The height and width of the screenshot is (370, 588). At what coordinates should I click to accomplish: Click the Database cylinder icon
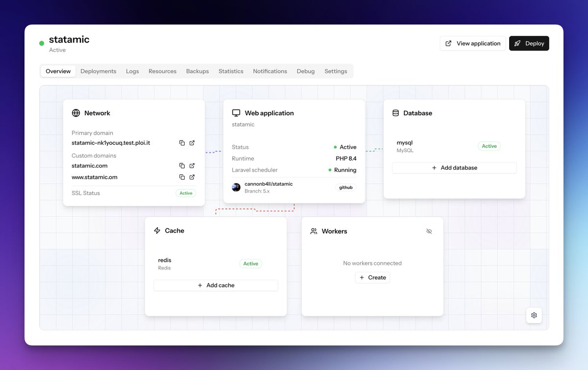396,113
